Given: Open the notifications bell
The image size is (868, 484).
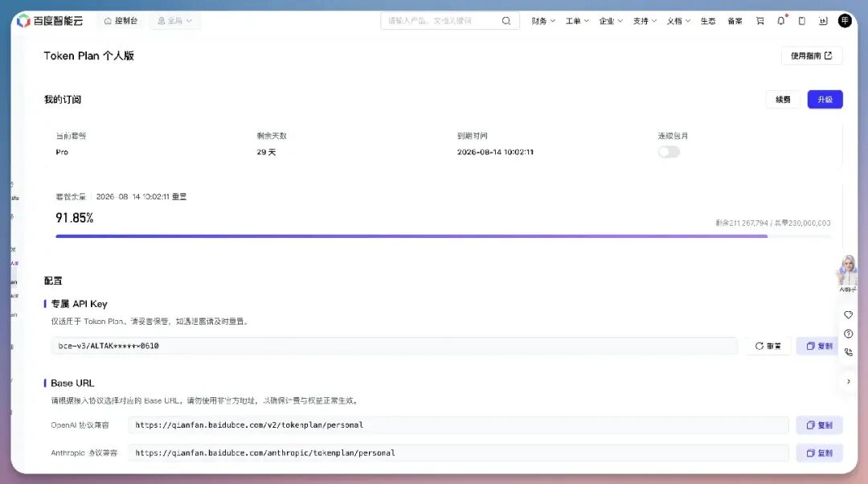Looking at the screenshot, I should click(x=780, y=21).
